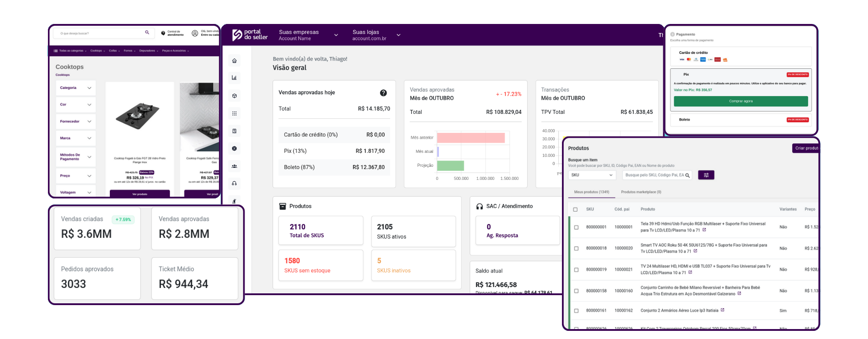The height and width of the screenshot is (339, 868).
Task: Open the SKU search type dropdown
Action: tap(591, 175)
